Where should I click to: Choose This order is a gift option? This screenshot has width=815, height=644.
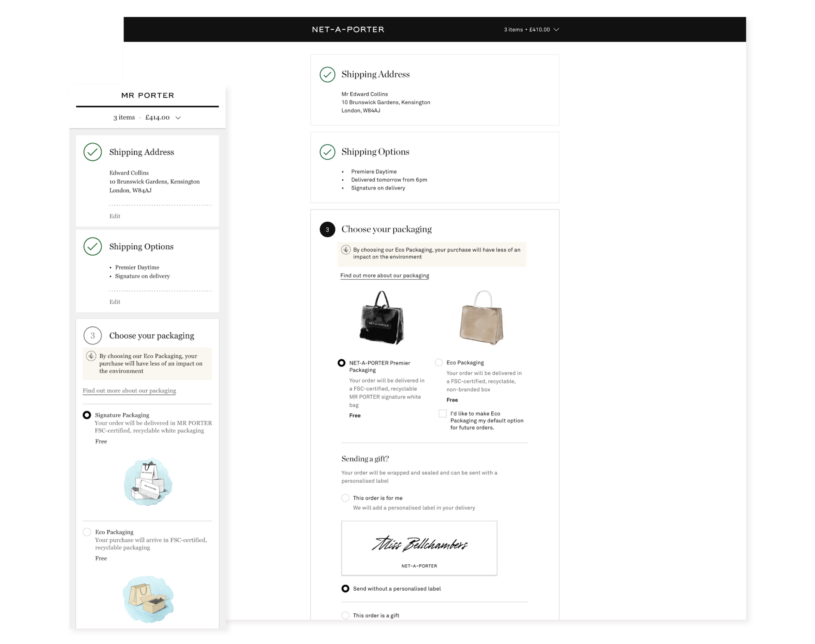(x=345, y=615)
